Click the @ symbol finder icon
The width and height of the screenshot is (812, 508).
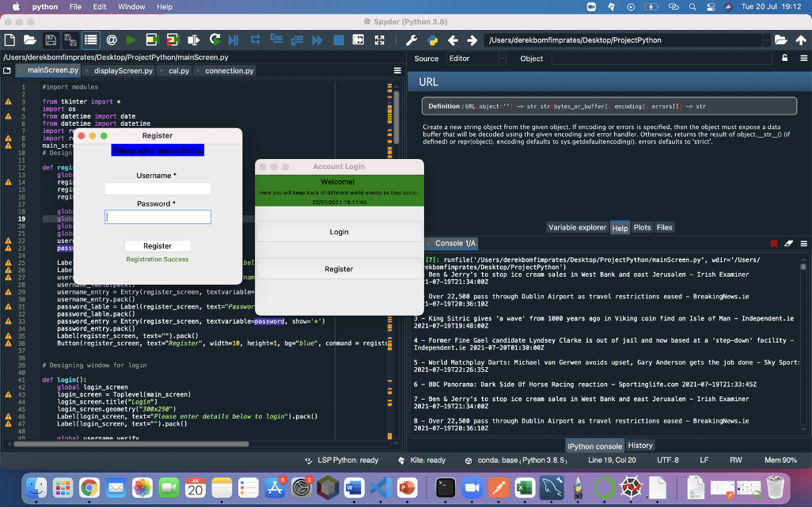pyautogui.click(x=111, y=40)
